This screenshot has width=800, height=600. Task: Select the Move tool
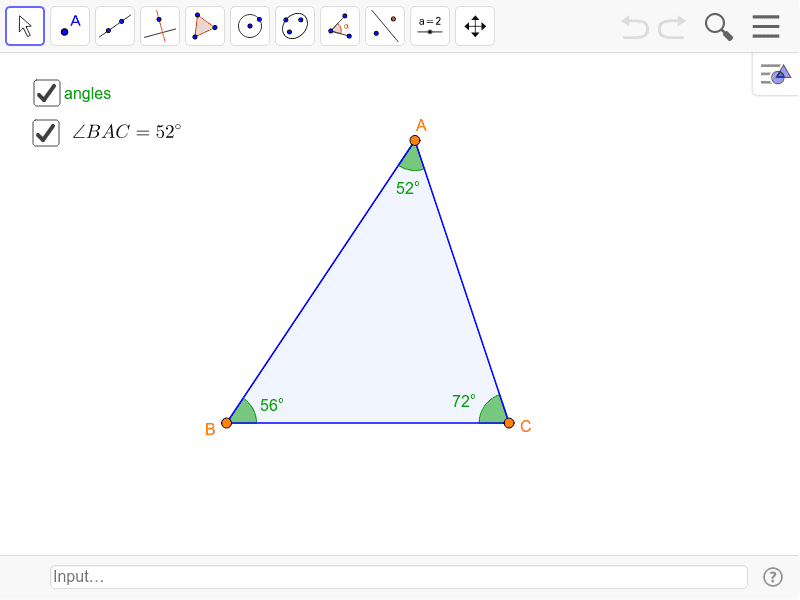pyautogui.click(x=25, y=26)
